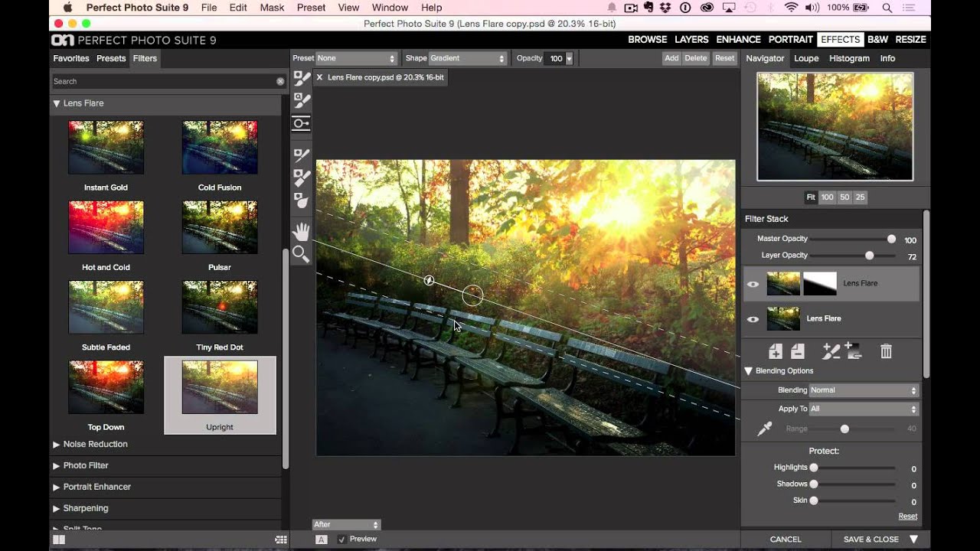Select the Masking Brush tool at top
The image size is (980, 551).
tap(302, 78)
